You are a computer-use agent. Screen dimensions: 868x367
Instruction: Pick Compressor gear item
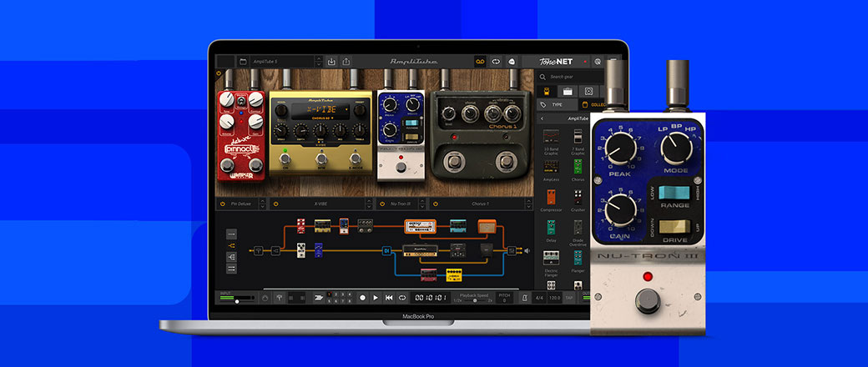(x=551, y=200)
